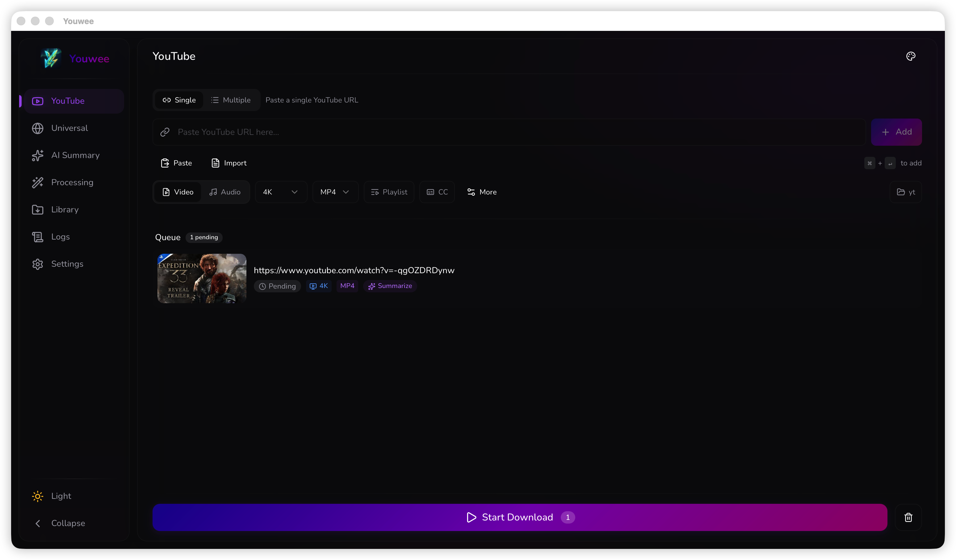
Task: Open the Universal downloader section
Action: click(x=69, y=128)
